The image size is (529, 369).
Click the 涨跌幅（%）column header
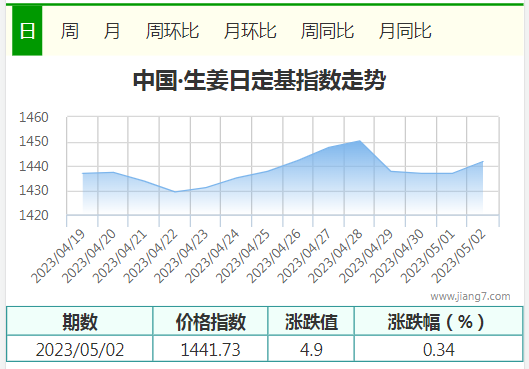click(438, 321)
